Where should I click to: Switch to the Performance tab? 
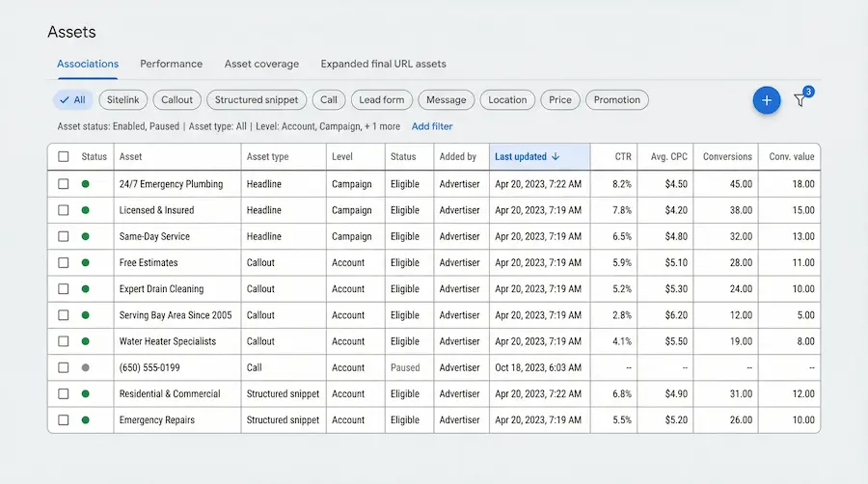pyautogui.click(x=171, y=64)
